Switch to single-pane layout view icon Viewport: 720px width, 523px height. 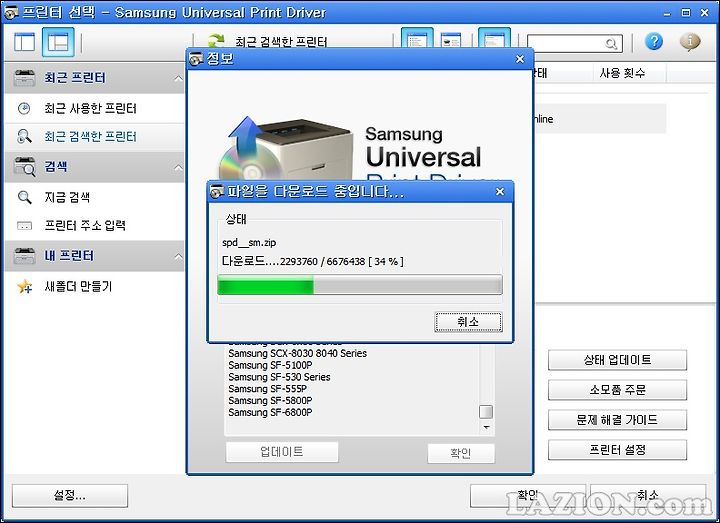(x=24, y=42)
